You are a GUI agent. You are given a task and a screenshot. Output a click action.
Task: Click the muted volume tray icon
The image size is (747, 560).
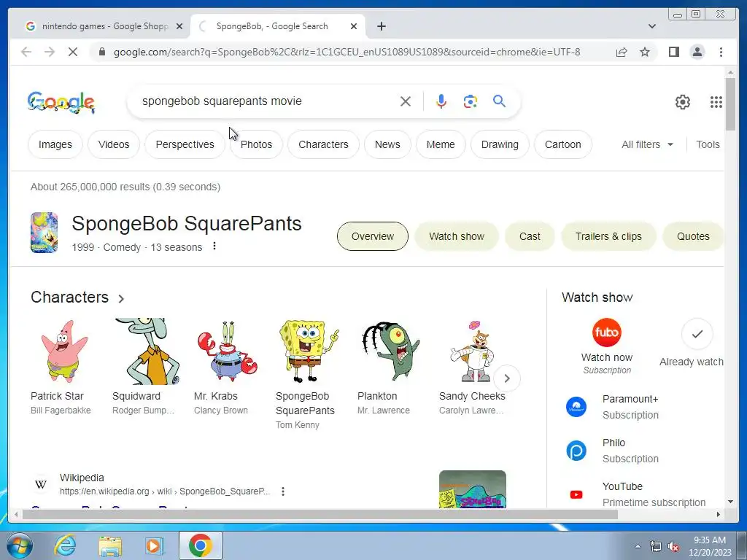click(x=673, y=547)
